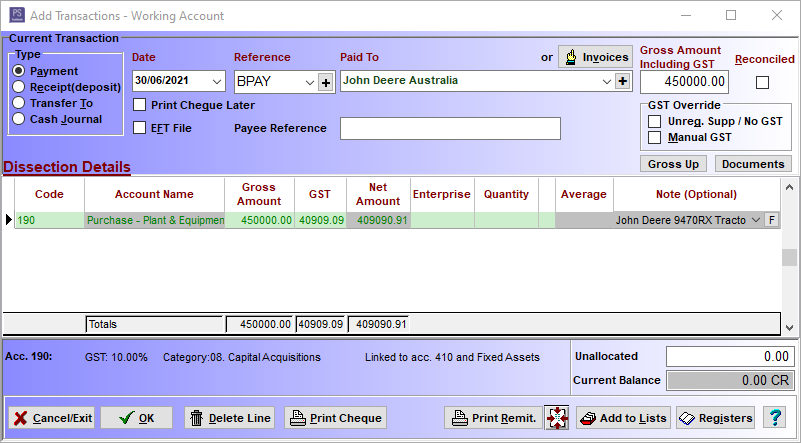Screen dimensions: 801x443
Task: Click the dissection vertical scrollbar thumb
Action: (x=789, y=258)
